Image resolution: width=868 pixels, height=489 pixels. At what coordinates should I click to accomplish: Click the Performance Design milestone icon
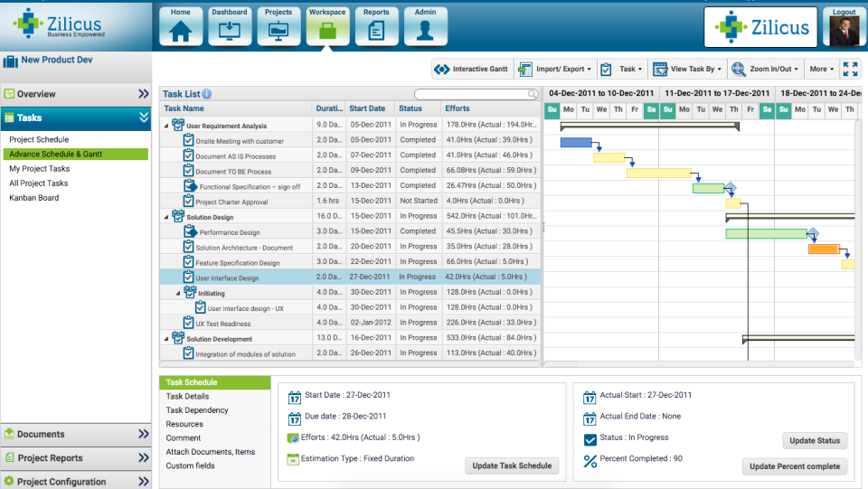[x=191, y=231]
